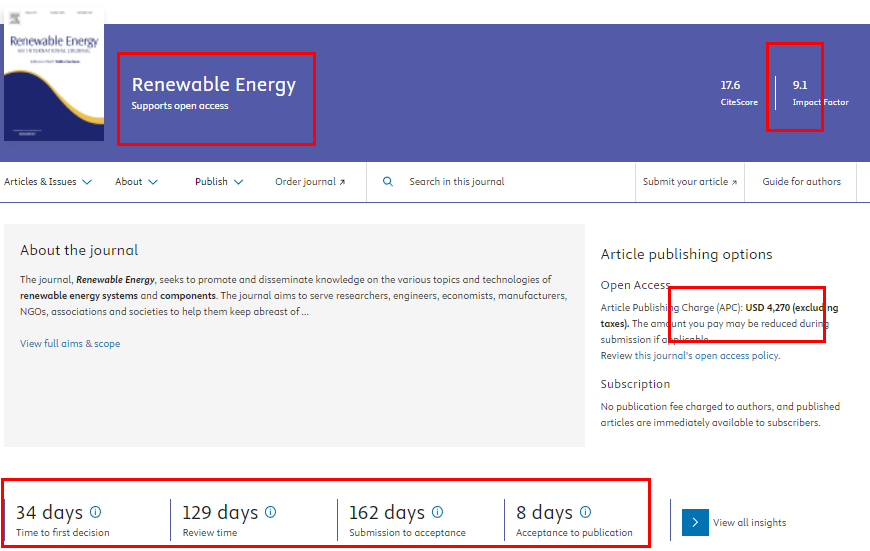Screen dimensions: 870x551
Task: Open the Order journal link
Action: (x=310, y=181)
